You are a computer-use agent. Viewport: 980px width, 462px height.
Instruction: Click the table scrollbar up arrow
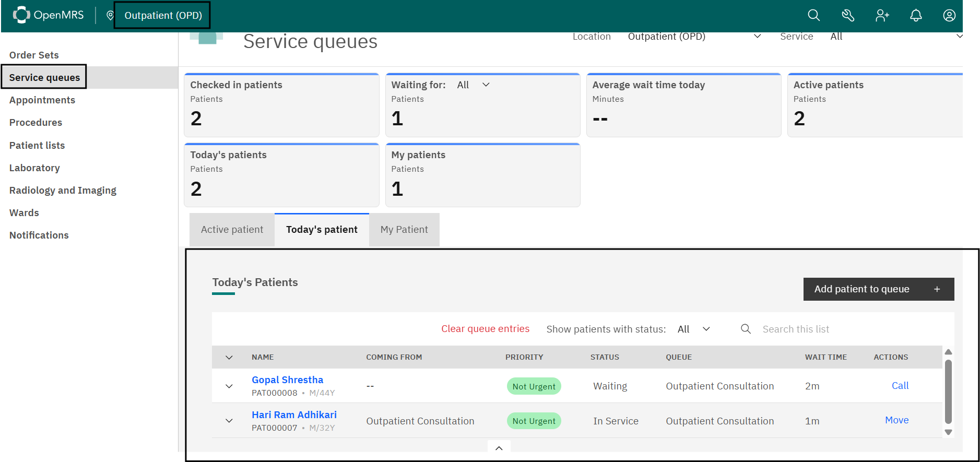pyautogui.click(x=949, y=352)
